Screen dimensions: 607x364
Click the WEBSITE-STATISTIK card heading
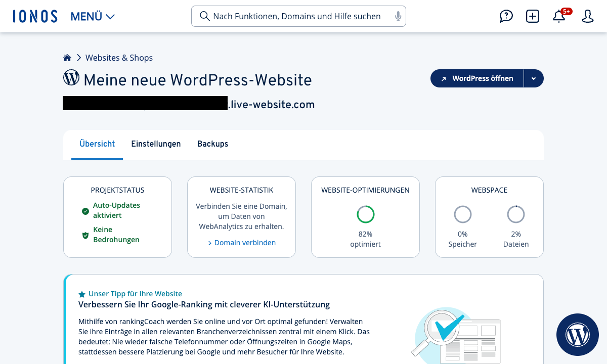[x=241, y=190]
